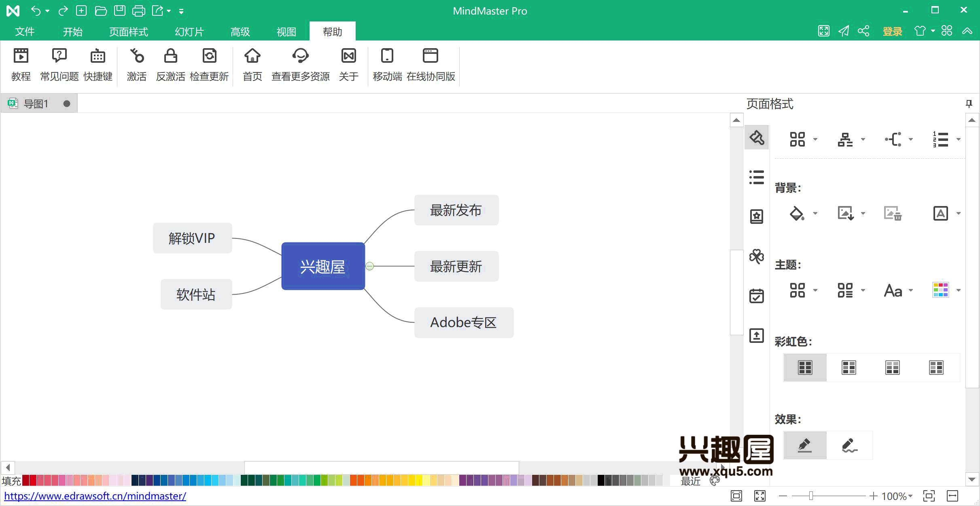
Task: Collapse the ribbon with chevron up
Action: (967, 31)
